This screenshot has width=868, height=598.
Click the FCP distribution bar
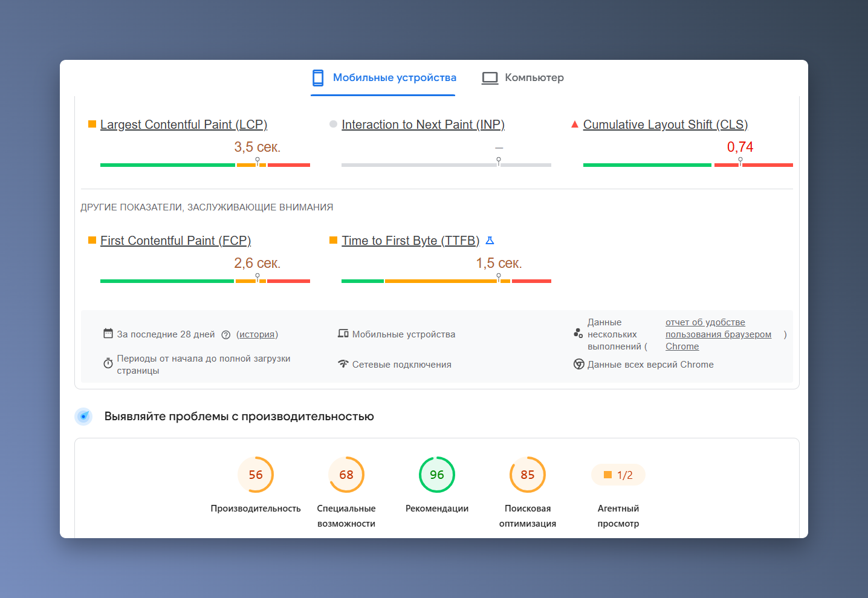click(x=205, y=281)
